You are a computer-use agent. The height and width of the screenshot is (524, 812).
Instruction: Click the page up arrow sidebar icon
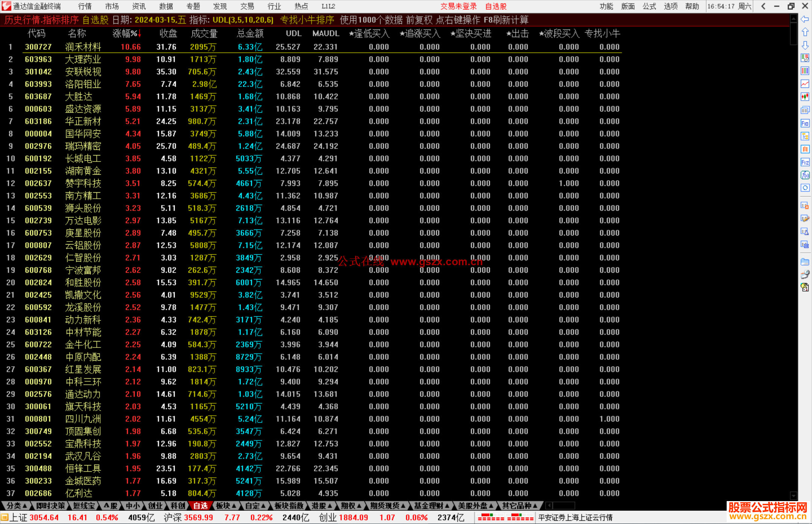click(x=805, y=32)
